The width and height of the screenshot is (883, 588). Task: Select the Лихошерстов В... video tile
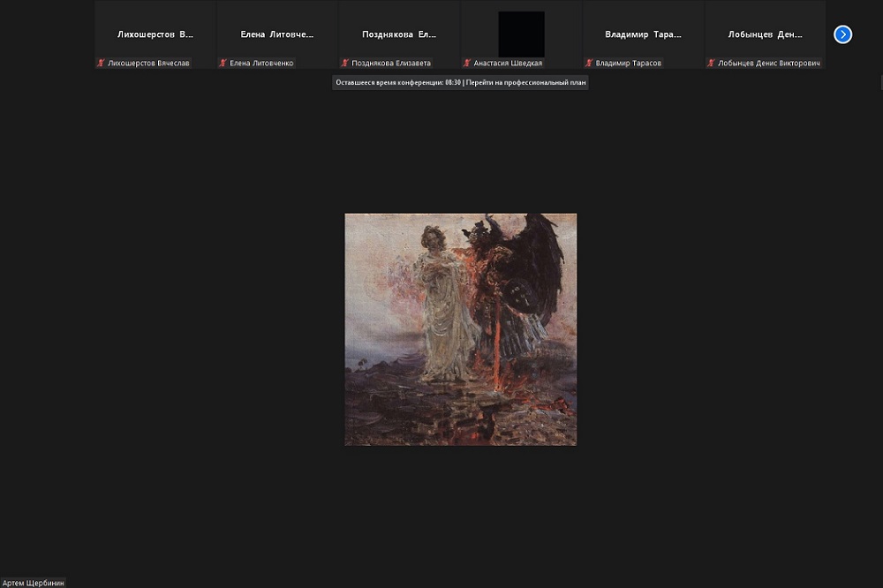[155, 34]
